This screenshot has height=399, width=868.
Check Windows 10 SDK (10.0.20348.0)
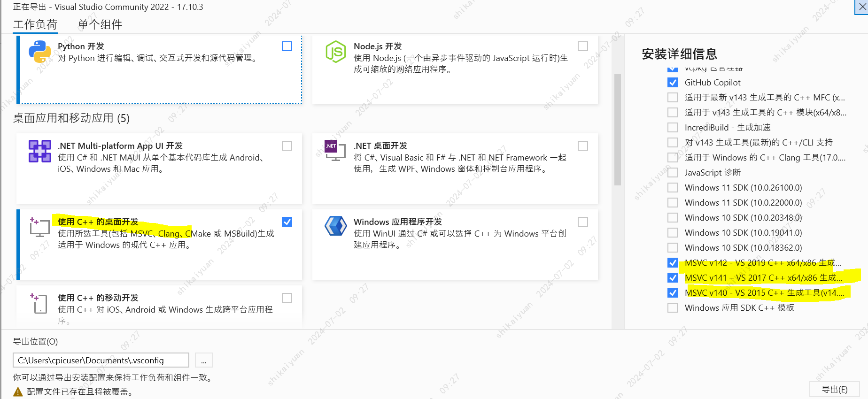pyautogui.click(x=673, y=218)
